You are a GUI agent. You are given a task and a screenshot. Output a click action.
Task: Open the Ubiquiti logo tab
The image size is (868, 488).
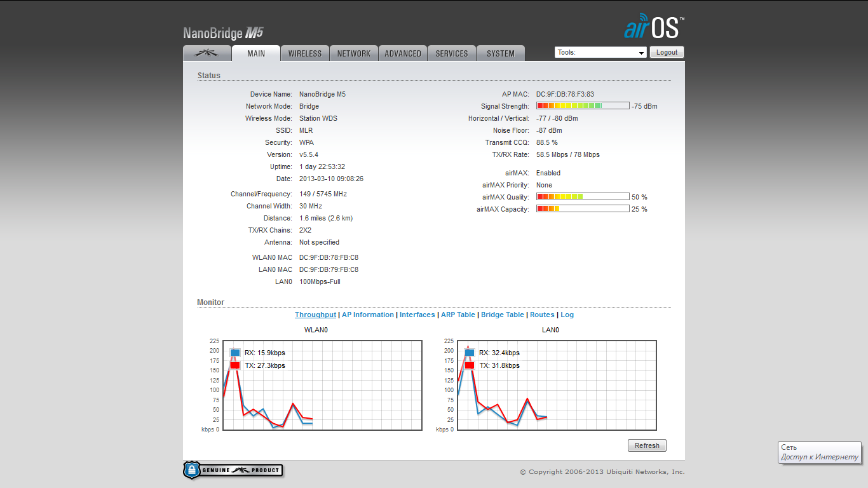point(207,53)
